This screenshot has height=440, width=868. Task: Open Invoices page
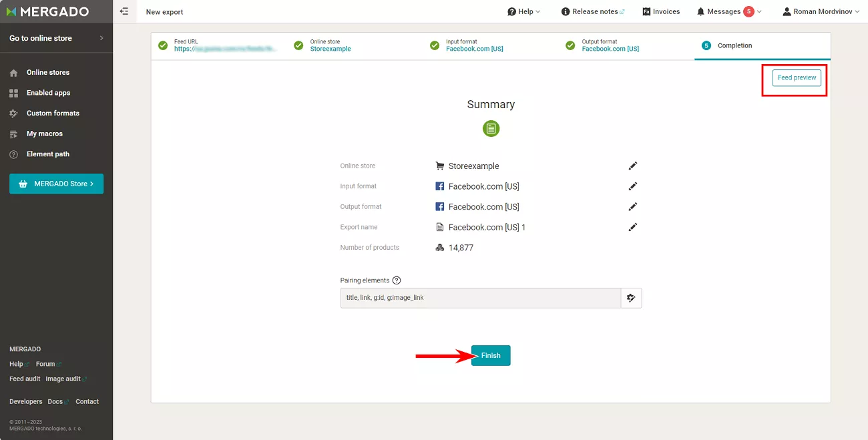[x=661, y=11]
